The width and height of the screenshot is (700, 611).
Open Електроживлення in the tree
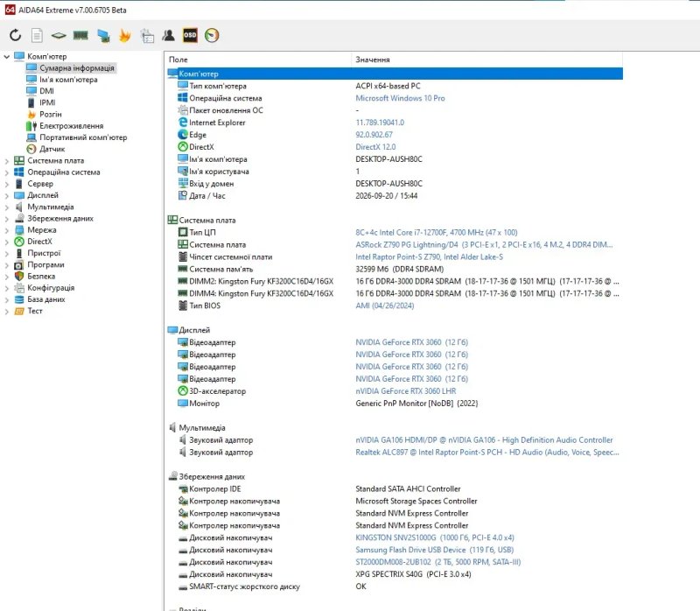coord(72,126)
